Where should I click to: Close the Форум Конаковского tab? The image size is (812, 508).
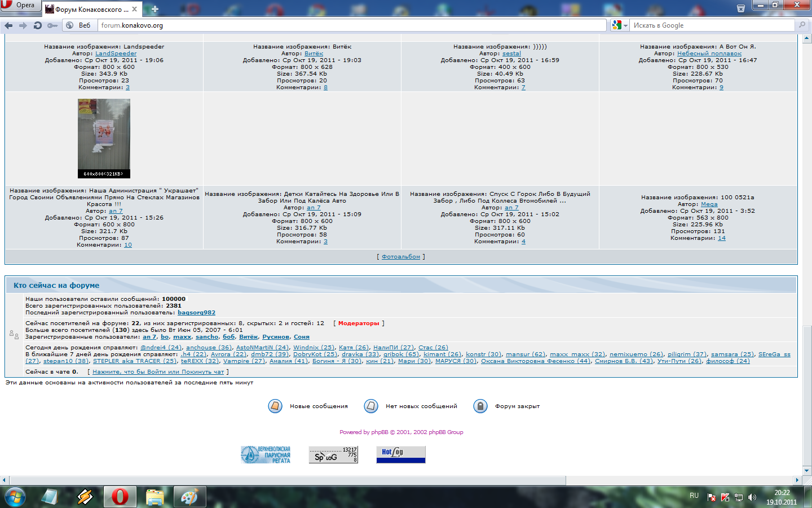click(134, 9)
